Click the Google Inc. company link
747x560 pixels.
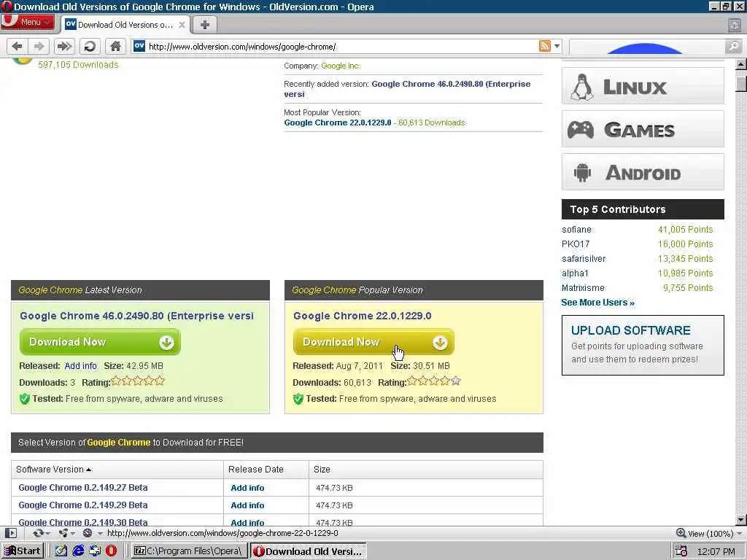coord(341,66)
